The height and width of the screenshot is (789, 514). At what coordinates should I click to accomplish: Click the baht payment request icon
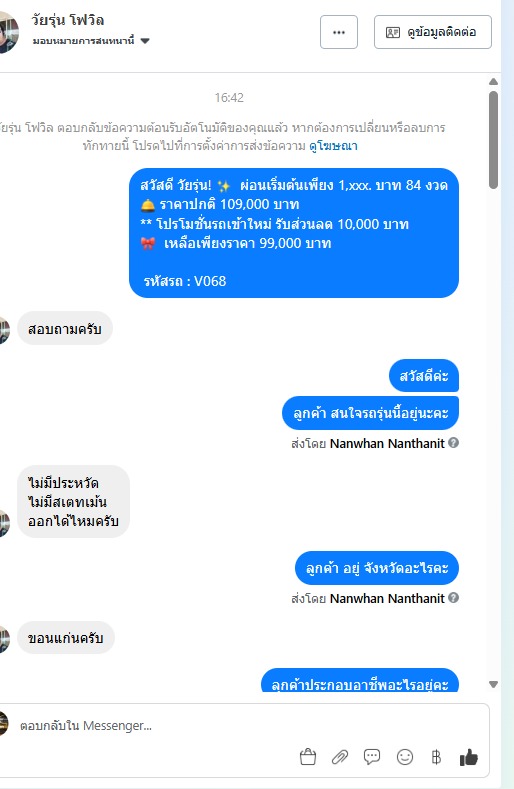pos(436,757)
